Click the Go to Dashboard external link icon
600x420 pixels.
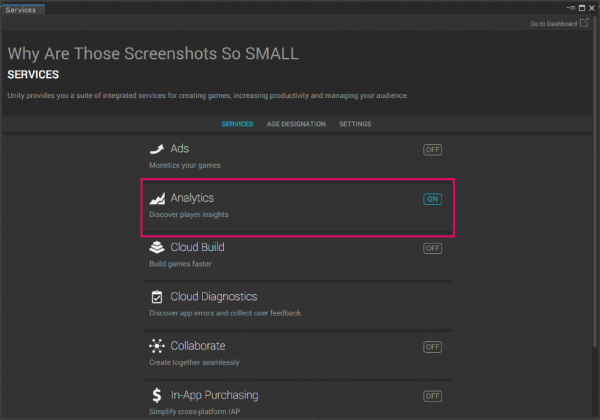click(x=584, y=23)
